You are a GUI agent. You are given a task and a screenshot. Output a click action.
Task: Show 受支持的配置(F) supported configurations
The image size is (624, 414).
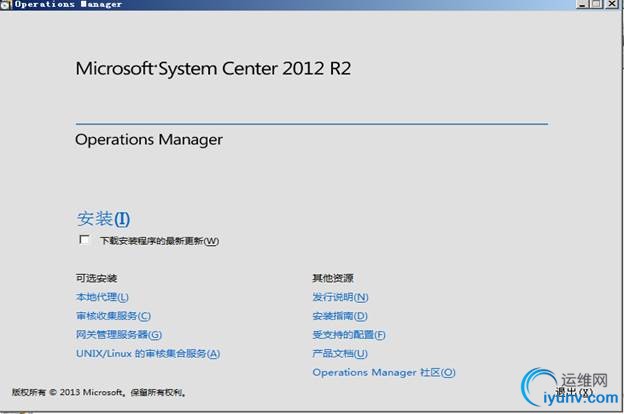tap(349, 335)
